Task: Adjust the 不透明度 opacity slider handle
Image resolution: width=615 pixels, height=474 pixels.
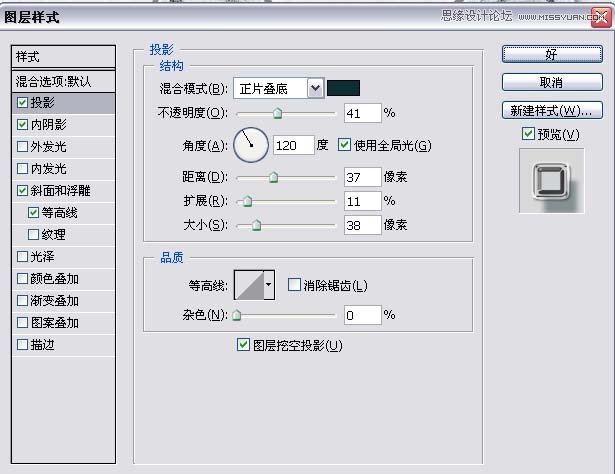Action: pos(277,113)
